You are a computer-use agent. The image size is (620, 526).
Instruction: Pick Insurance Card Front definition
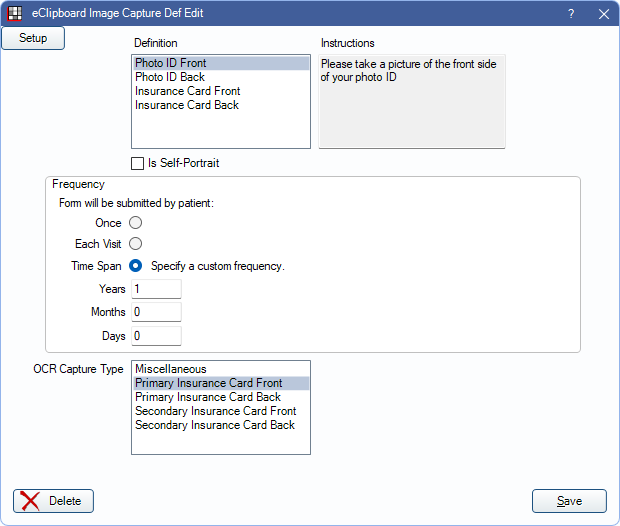[187, 91]
